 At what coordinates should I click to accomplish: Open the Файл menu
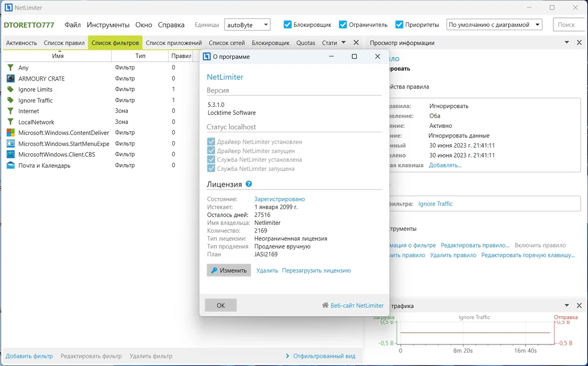[73, 24]
